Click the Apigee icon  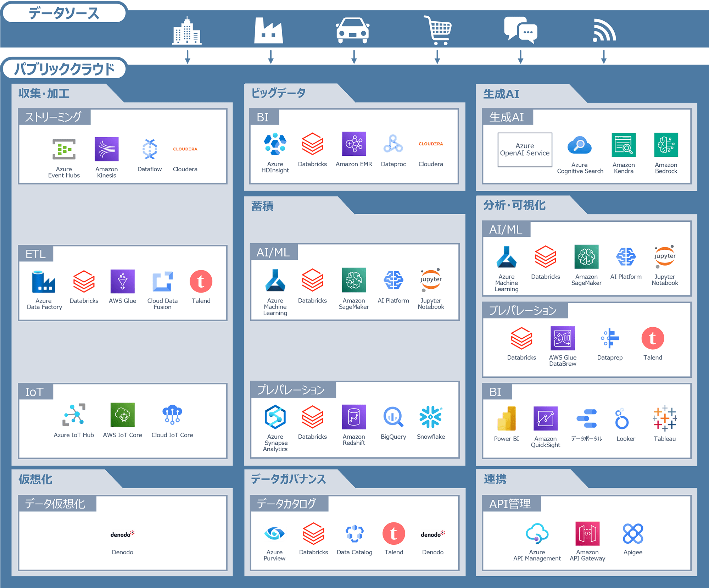[632, 534]
